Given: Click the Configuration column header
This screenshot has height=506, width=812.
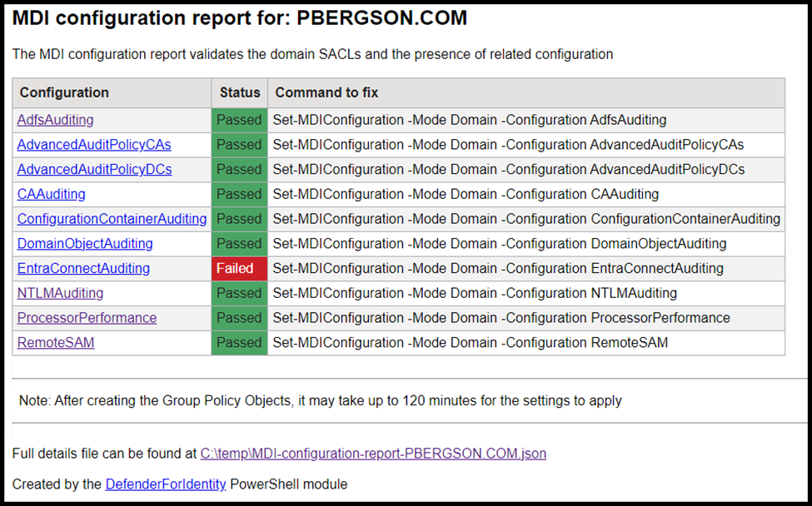Looking at the screenshot, I should pyautogui.click(x=64, y=92).
